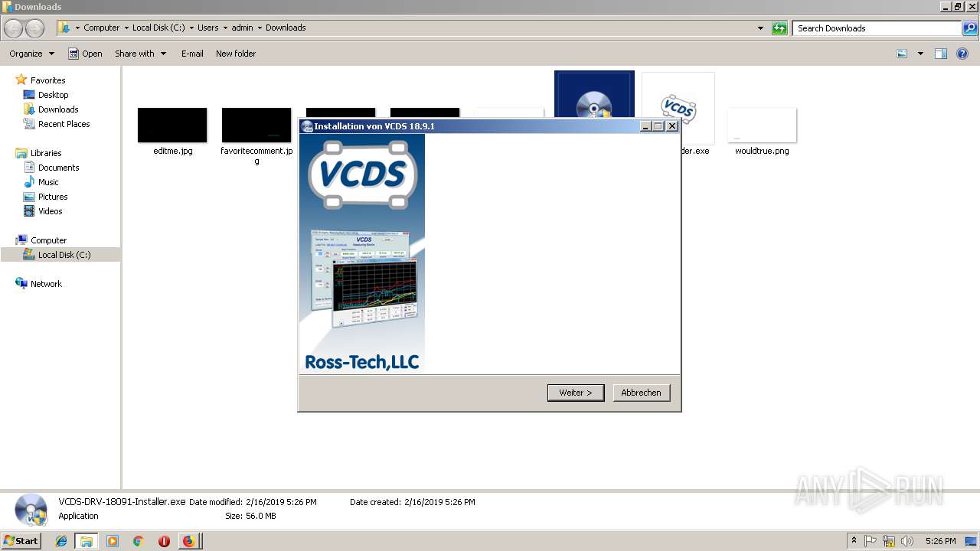Expand dropdown arrow after Users breadcrumb

coord(225,28)
